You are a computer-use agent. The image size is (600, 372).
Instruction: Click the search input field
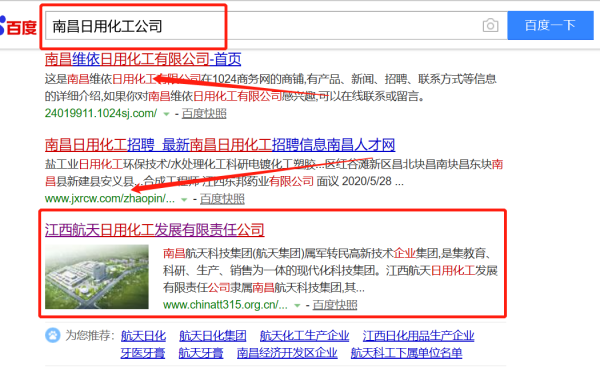coord(264,26)
